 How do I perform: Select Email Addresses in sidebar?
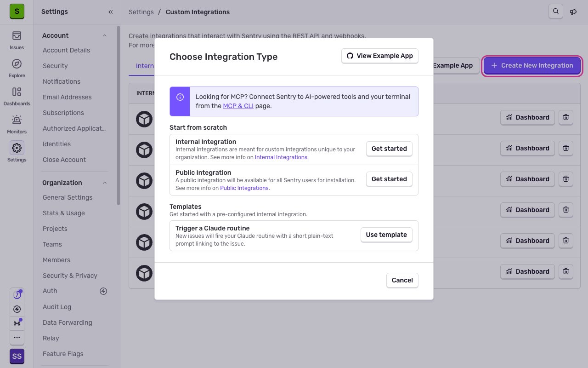67,97
